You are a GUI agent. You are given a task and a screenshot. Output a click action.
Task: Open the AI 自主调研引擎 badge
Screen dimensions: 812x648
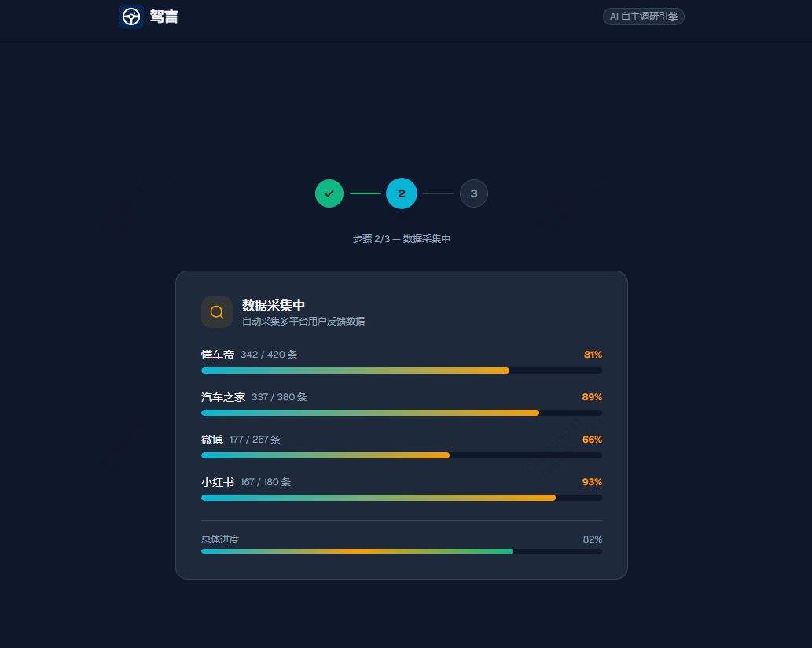tap(643, 17)
